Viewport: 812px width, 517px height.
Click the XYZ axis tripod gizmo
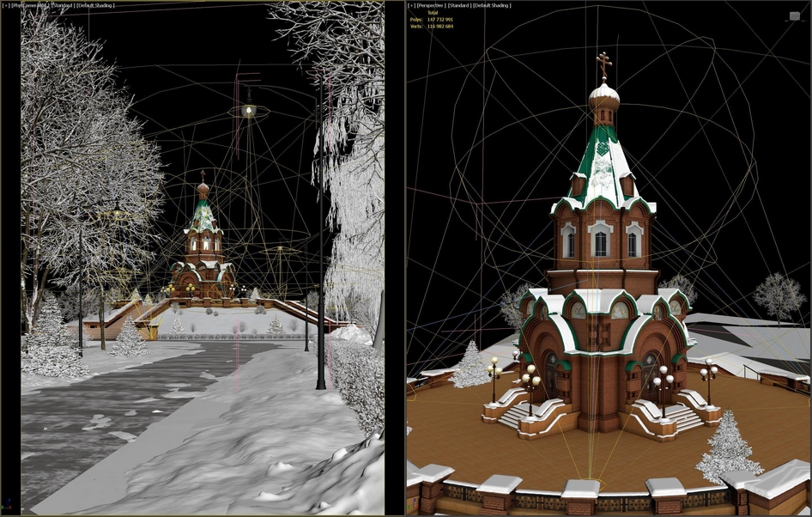[7, 505]
